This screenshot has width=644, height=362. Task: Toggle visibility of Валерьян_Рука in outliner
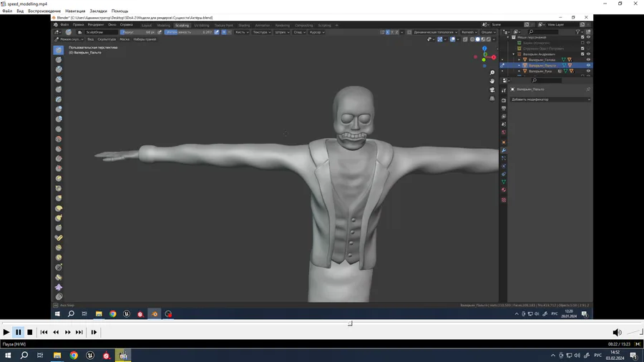click(588, 71)
